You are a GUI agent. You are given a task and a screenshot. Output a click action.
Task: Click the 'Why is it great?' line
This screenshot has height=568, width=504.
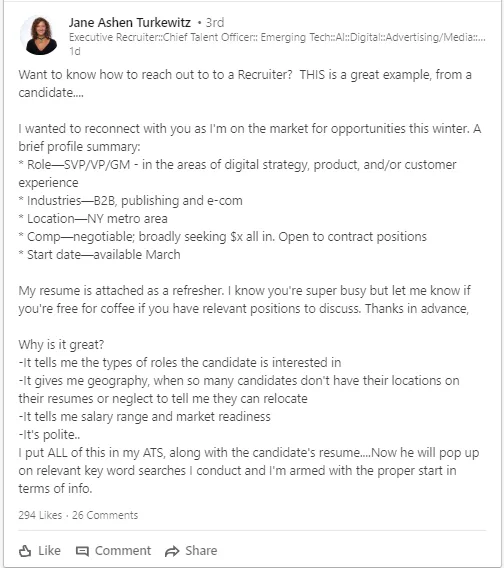coord(61,344)
